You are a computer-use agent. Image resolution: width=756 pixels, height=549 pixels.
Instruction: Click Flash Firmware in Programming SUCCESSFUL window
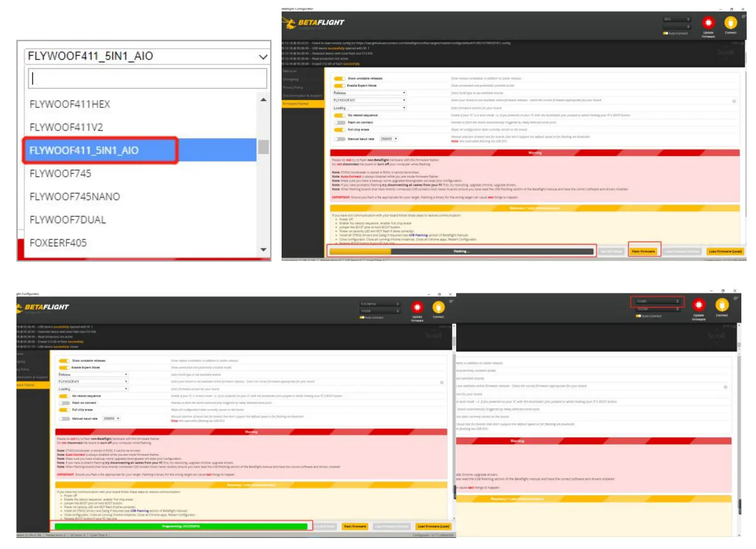click(x=355, y=526)
